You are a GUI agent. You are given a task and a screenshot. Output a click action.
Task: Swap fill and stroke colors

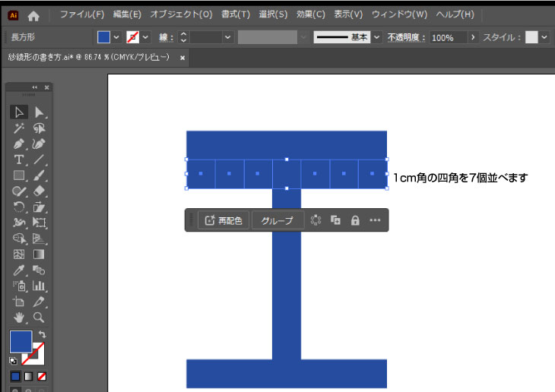43,334
